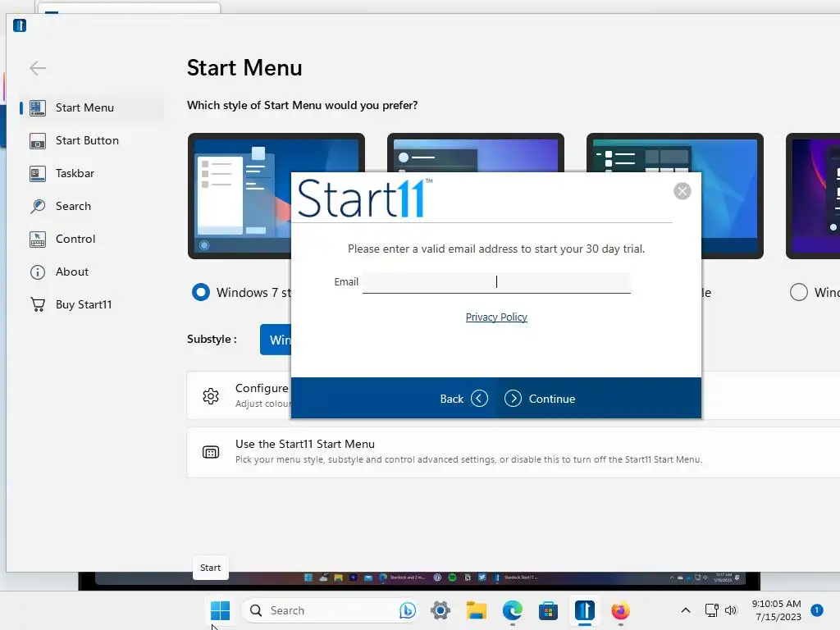This screenshot has height=630, width=840.
Task: Show hidden system tray icons
Action: coord(685,610)
